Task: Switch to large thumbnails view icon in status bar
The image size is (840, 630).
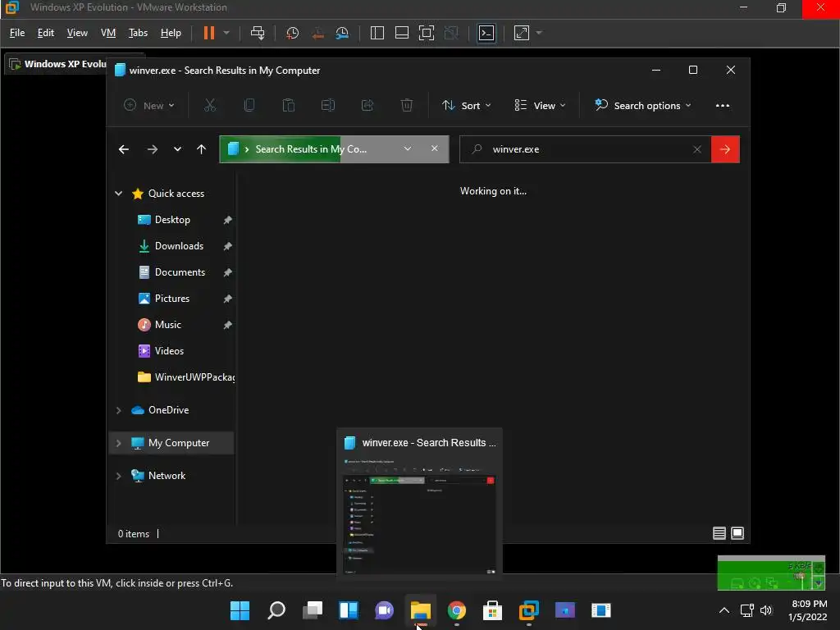Action: pos(737,533)
